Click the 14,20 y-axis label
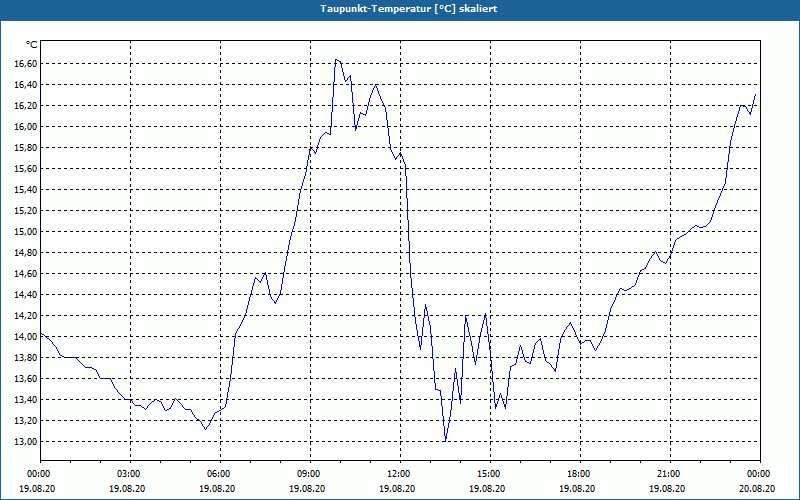Screen dimensions: 800x500 tap(25, 316)
